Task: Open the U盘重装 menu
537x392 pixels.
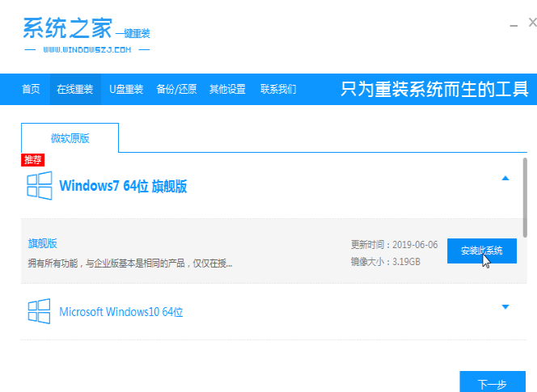Action: click(x=126, y=89)
